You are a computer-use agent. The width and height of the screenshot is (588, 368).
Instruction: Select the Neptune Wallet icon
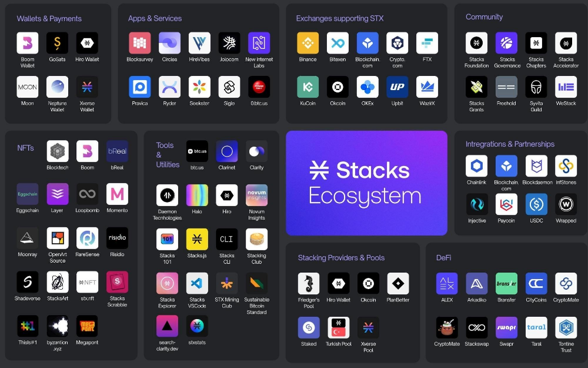coord(57,87)
